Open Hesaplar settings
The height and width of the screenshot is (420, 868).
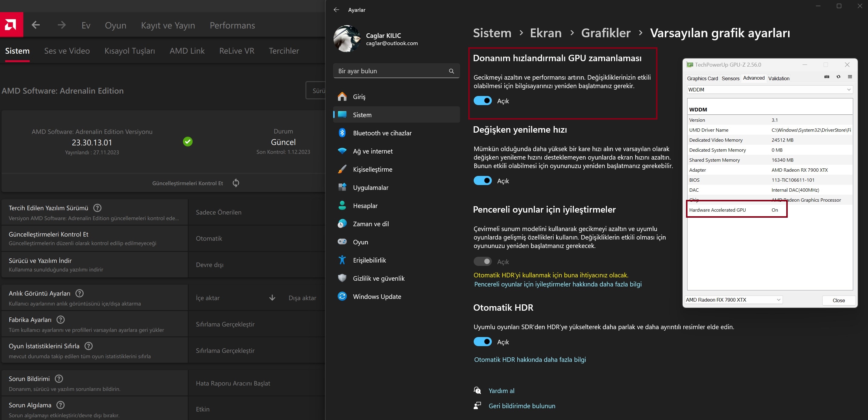tap(396, 206)
